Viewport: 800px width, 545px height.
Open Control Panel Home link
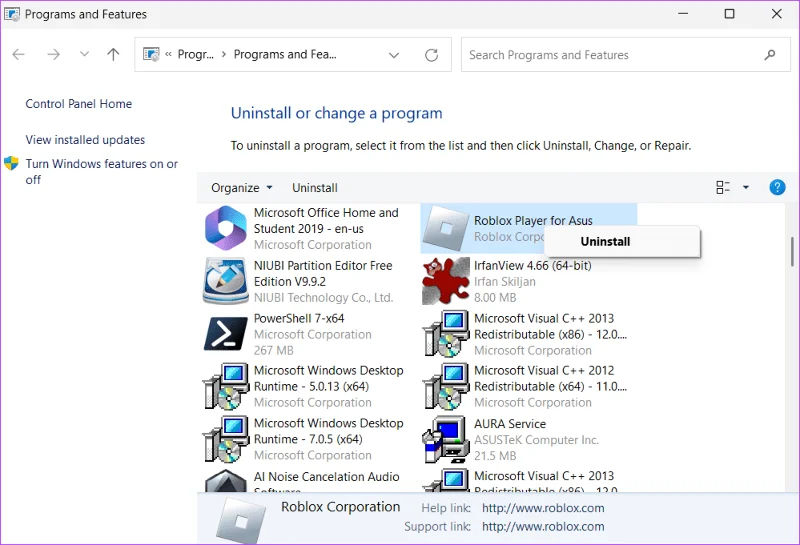click(79, 104)
